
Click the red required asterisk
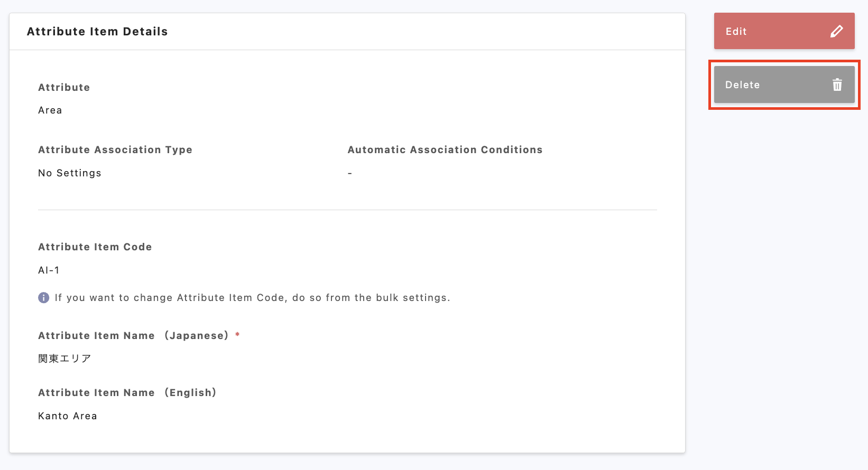[237, 335]
